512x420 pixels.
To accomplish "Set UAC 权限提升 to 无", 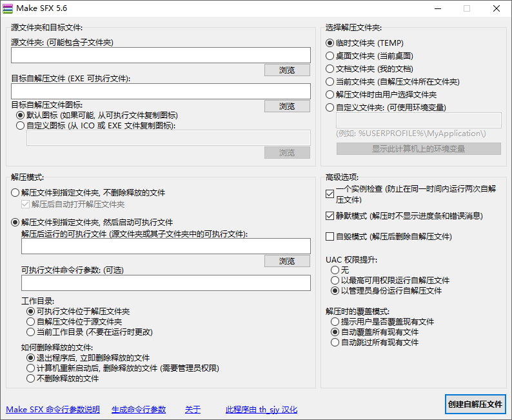I will tap(335, 270).
